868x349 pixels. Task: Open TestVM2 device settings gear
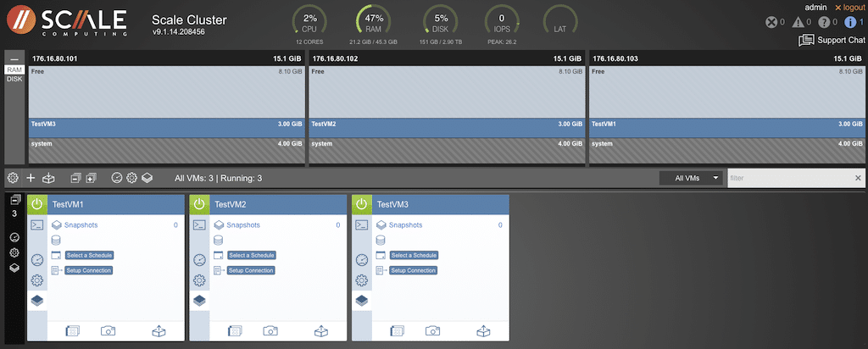point(199,280)
